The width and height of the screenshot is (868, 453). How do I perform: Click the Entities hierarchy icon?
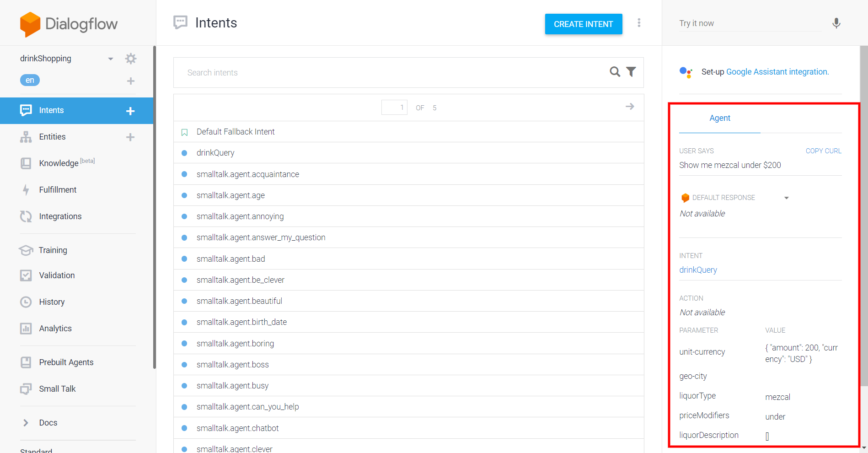pos(26,137)
